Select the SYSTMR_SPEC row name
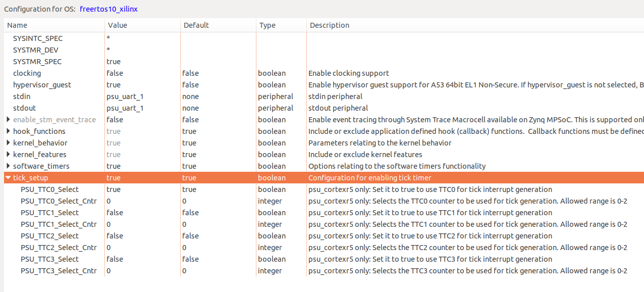 tap(37, 62)
